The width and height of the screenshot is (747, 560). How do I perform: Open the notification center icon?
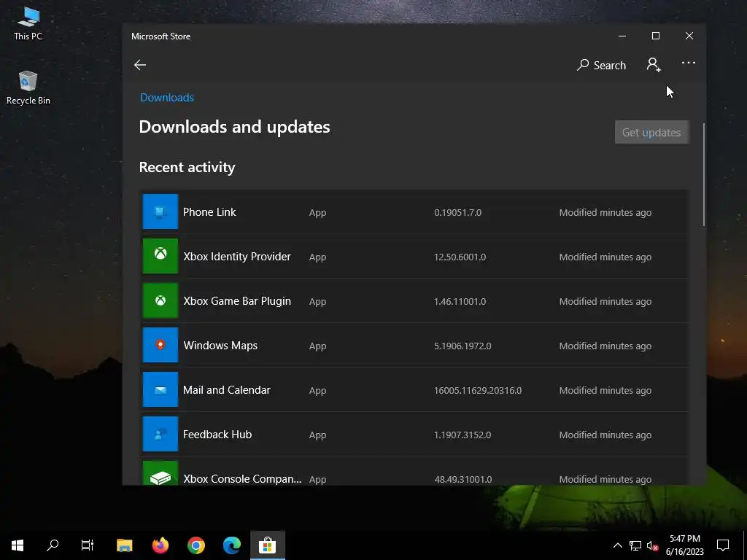(723, 545)
